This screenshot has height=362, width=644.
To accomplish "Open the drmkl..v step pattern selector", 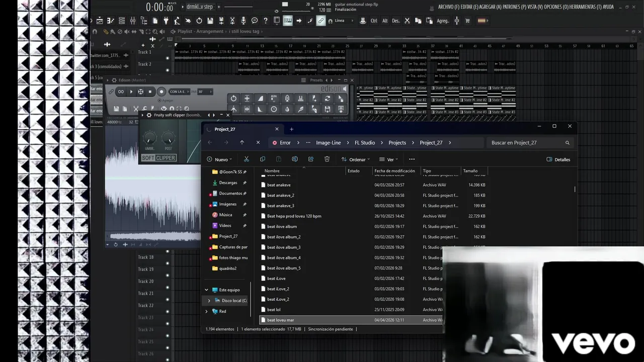I will [200, 7].
